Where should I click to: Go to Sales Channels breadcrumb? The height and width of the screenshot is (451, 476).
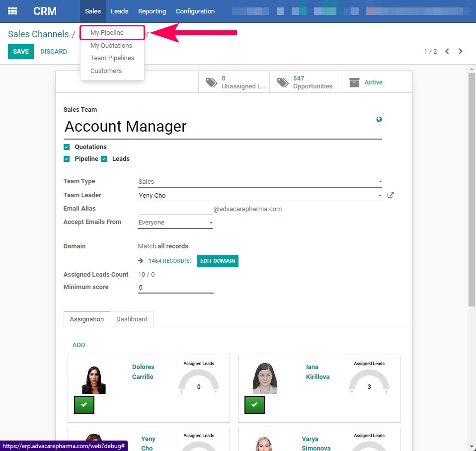click(x=39, y=34)
